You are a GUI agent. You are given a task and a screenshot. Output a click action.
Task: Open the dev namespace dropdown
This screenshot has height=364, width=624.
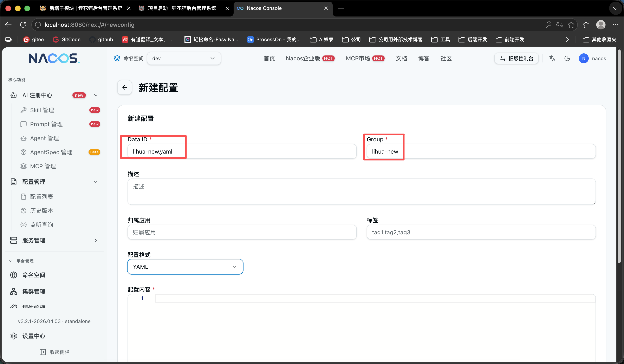[x=184, y=58]
